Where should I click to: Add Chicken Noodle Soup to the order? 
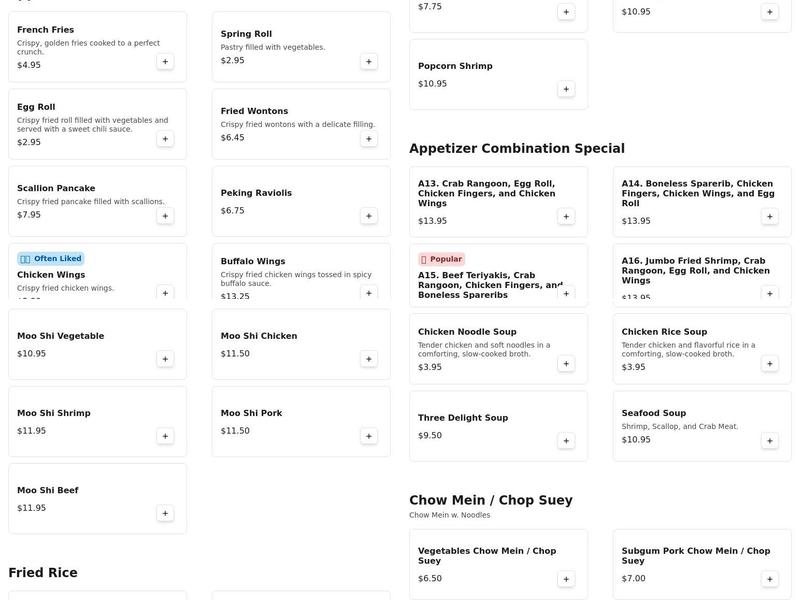pos(566,364)
